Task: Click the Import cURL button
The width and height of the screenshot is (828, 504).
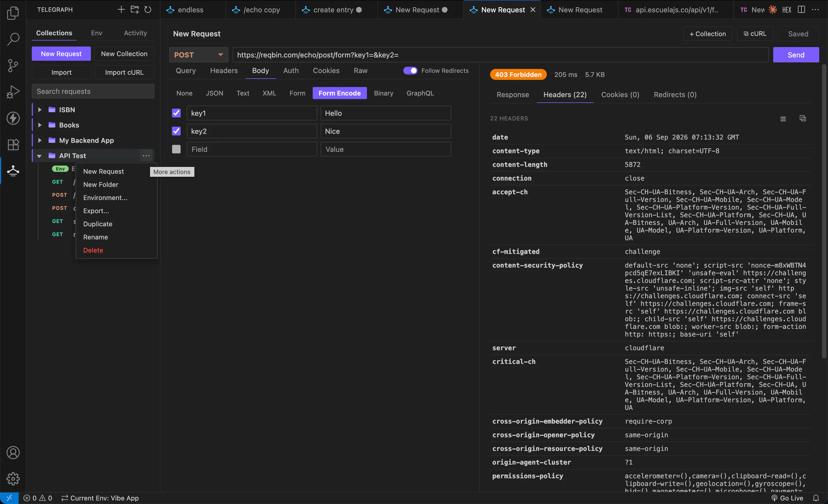Action: (124, 72)
